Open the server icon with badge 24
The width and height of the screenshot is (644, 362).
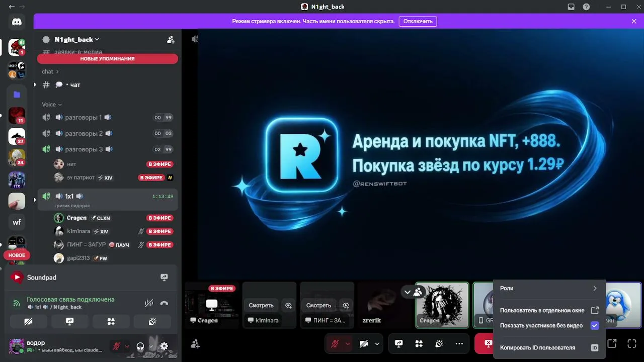(x=17, y=157)
